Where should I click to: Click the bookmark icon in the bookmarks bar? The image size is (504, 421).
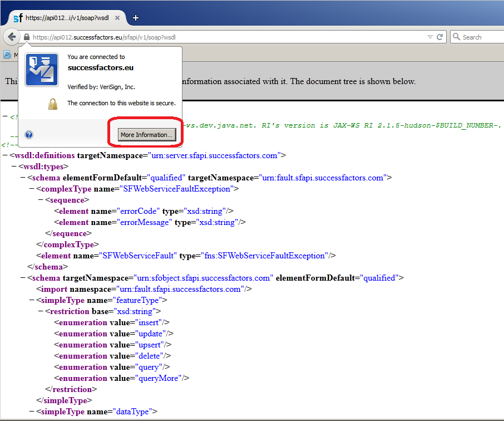click(7, 55)
